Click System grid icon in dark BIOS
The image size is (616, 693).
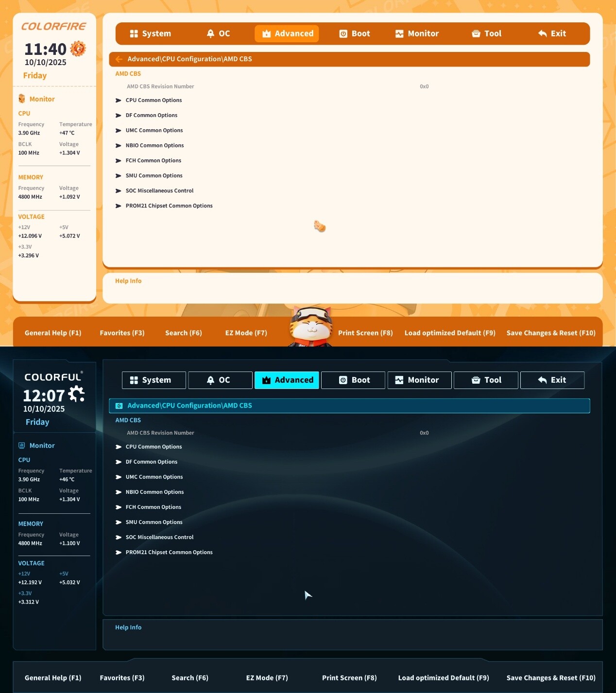point(134,380)
